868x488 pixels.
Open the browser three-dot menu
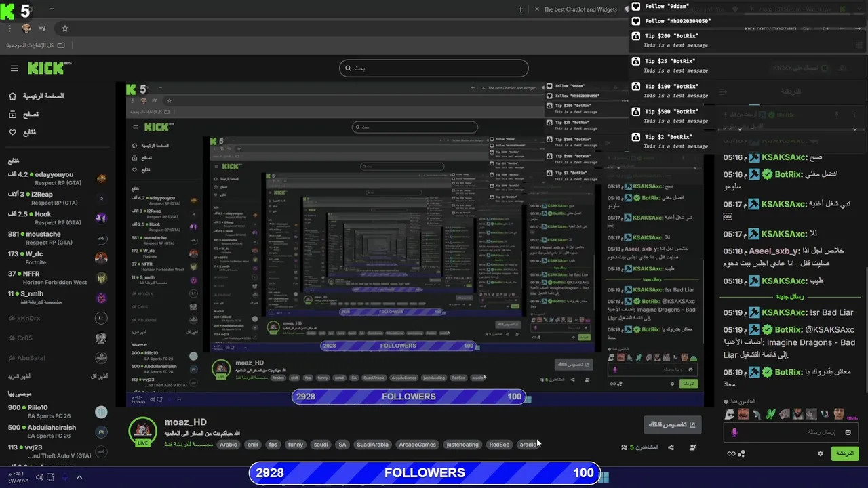[x=9, y=28]
